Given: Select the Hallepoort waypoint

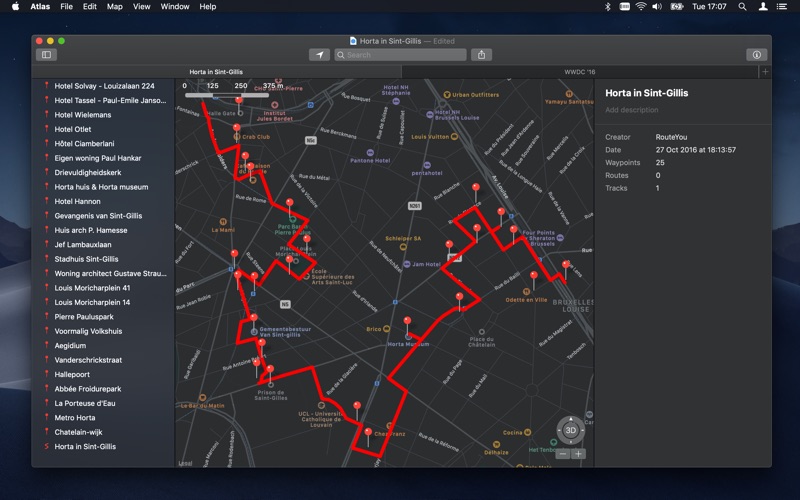Looking at the screenshot, I should point(103,374).
